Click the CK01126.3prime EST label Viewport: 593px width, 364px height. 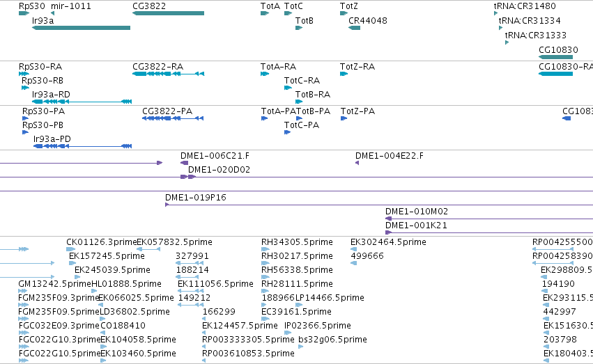tap(101, 242)
